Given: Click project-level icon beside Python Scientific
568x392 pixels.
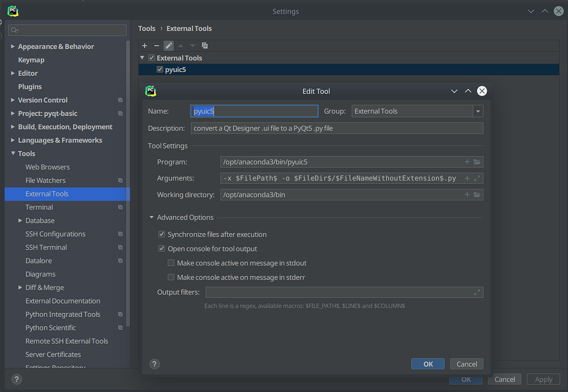Looking at the screenshot, I should coord(120,328).
